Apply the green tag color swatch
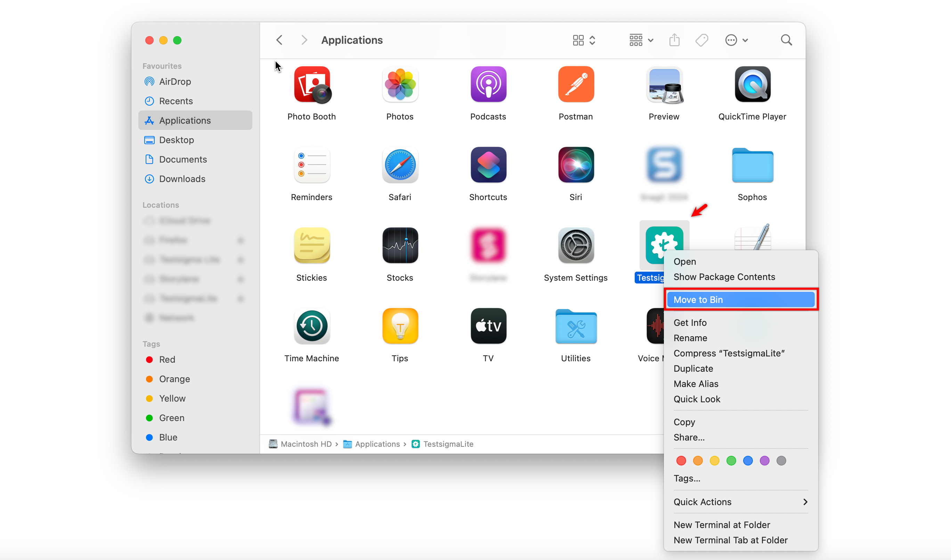951x560 pixels. click(731, 460)
